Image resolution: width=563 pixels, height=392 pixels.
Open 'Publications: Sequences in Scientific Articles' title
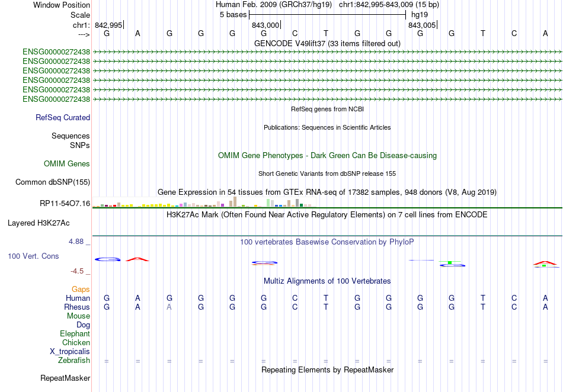click(327, 127)
